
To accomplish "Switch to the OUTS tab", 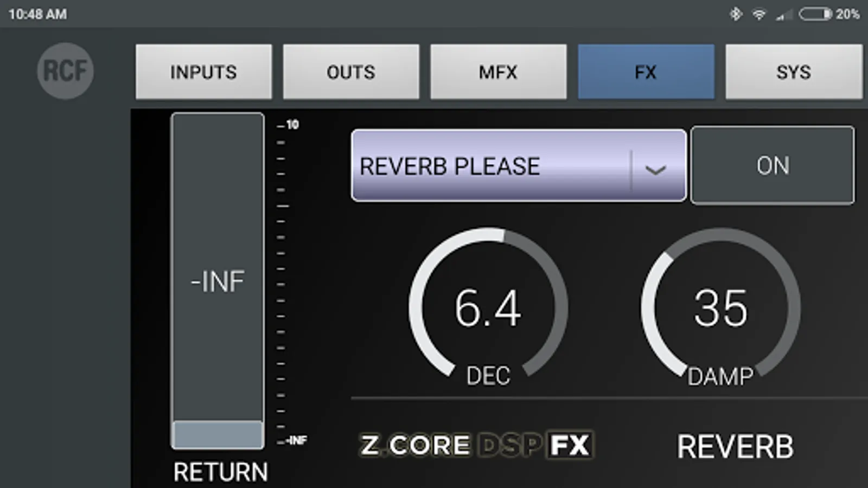I will (351, 72).
